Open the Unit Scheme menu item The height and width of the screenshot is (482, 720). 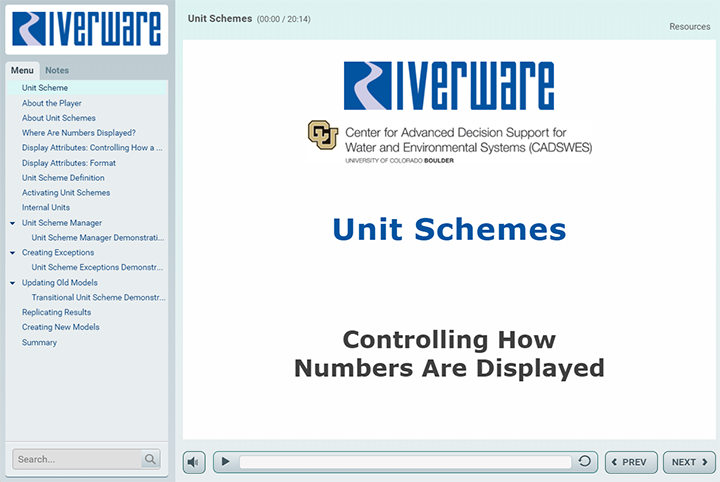(x=87, y=88)
